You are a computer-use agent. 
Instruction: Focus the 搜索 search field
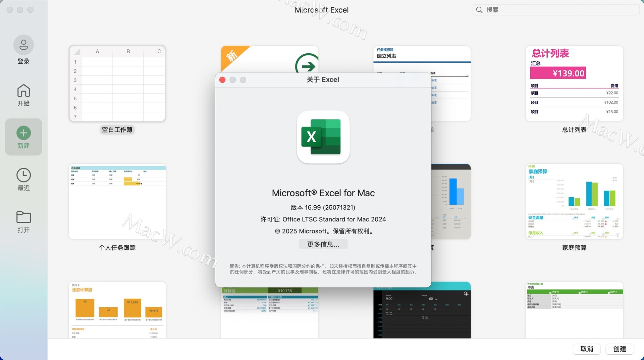[556, 10]
